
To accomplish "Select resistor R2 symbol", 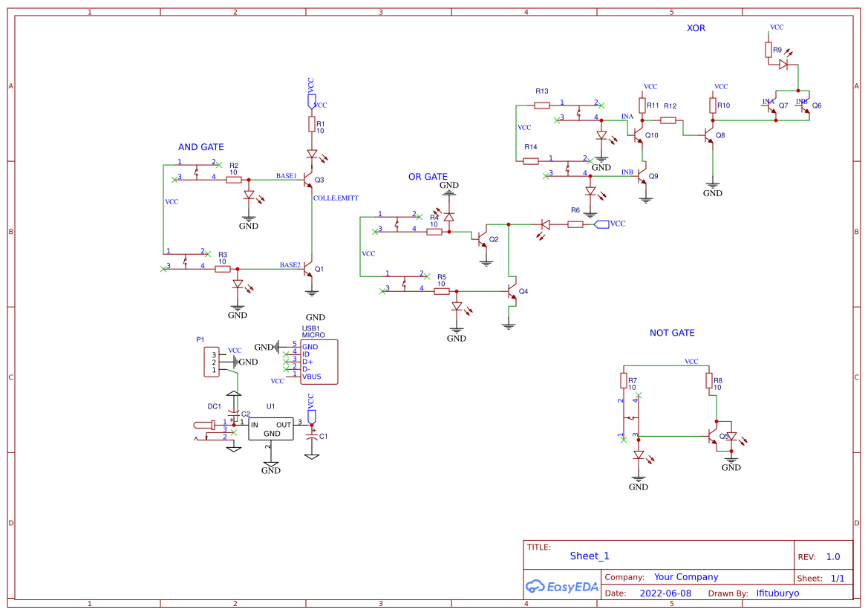I will 234,180.
